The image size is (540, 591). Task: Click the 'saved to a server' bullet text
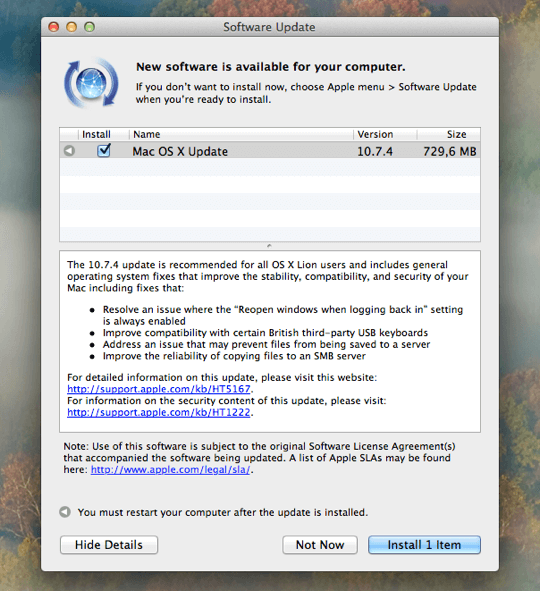pos(266,344)
